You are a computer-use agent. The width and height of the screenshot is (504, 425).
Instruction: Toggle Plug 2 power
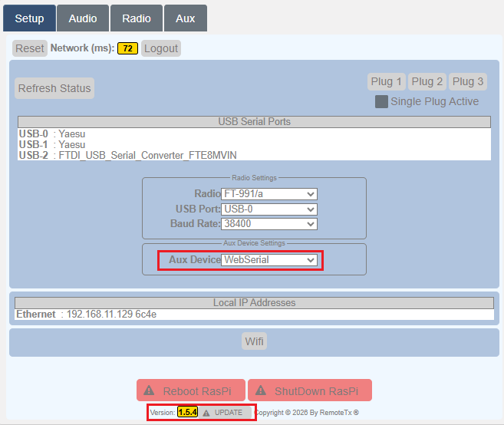point(427,81)
